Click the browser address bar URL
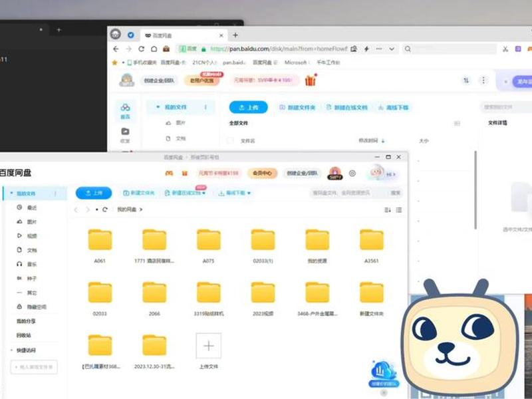This screenshot has height=399, width=532. (279, 49)
